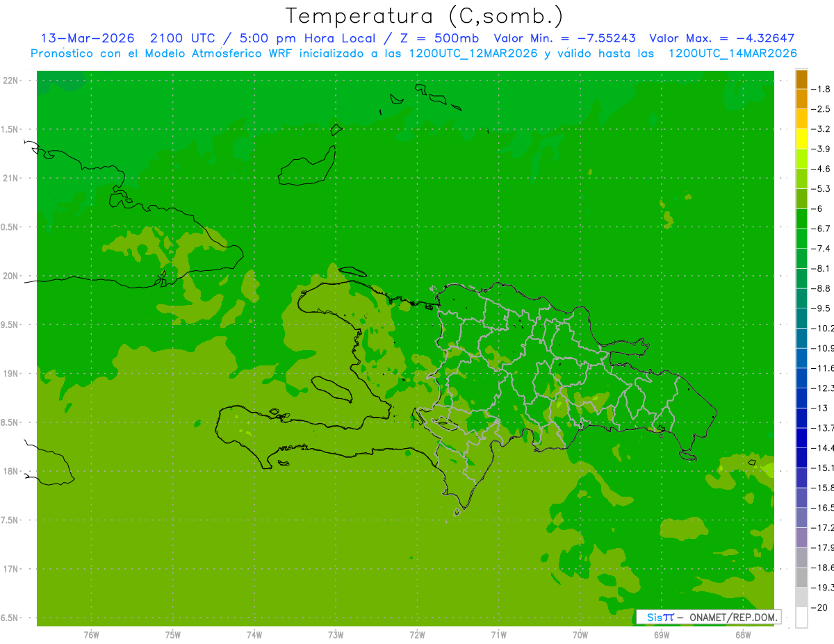Click the "-3.9" colorbar label

tap(821, 149)
